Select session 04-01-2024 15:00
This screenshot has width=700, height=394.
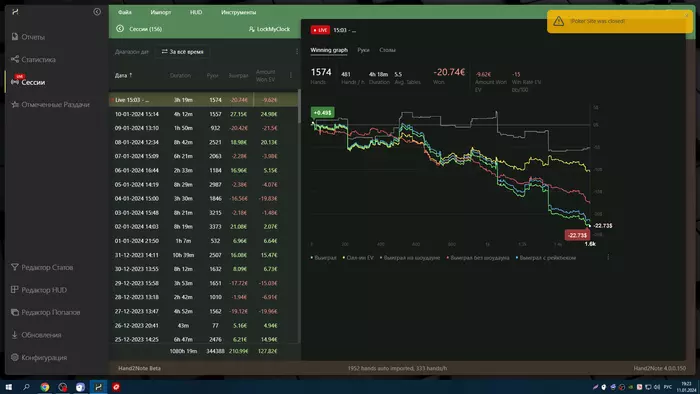click(x=203, y=199)
